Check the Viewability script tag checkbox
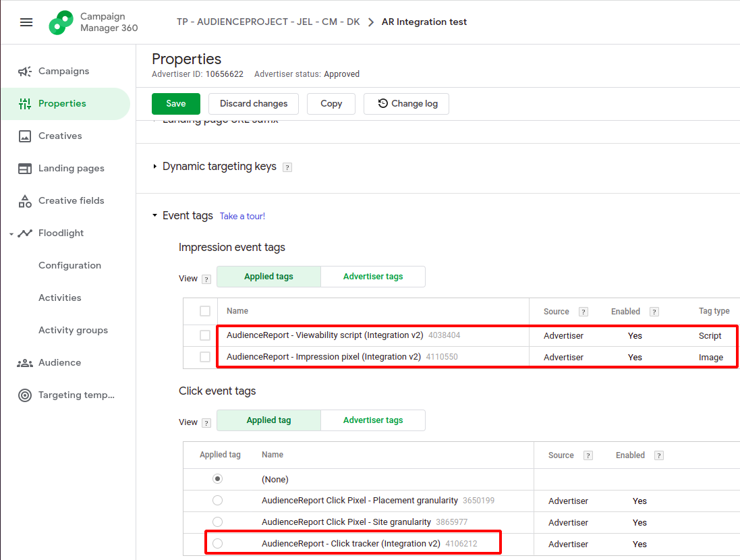The height and width of the screenshot is (560, 740). [x=205, y=335]
